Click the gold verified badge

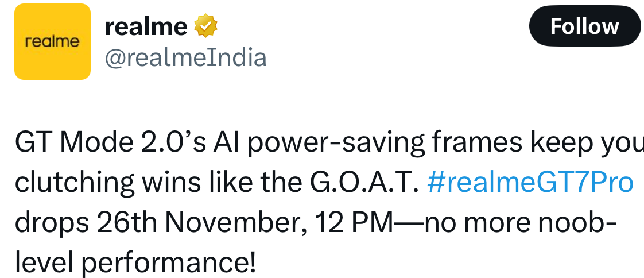[205, 26]
